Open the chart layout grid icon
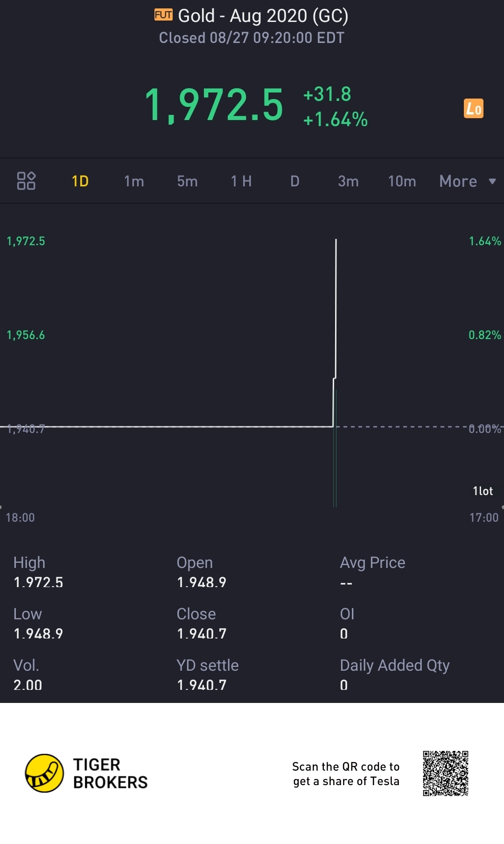The height and width of the screenshot is (844, 504). point(26,181)
